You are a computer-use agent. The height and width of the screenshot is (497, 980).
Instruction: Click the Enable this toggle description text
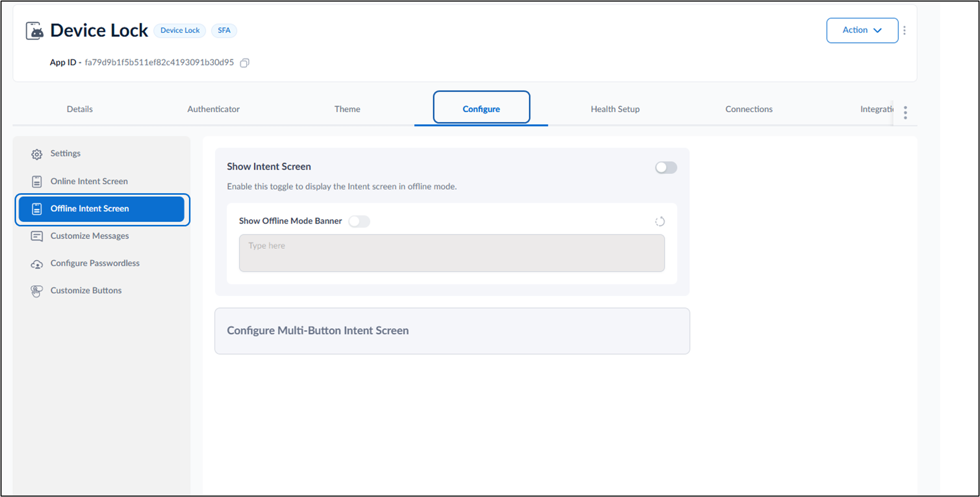tap(342, 186)
